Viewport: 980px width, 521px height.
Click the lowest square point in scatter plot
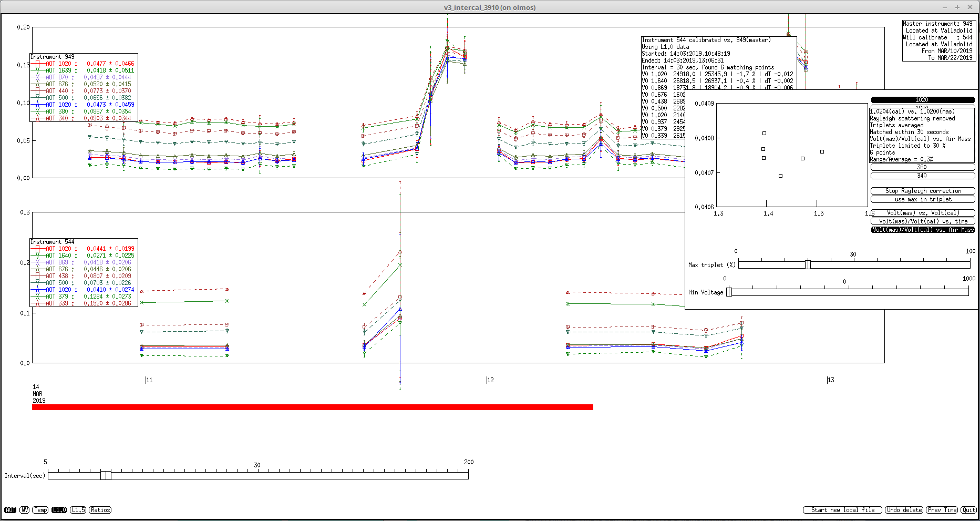pyautogui.click(x=780, y=176)
